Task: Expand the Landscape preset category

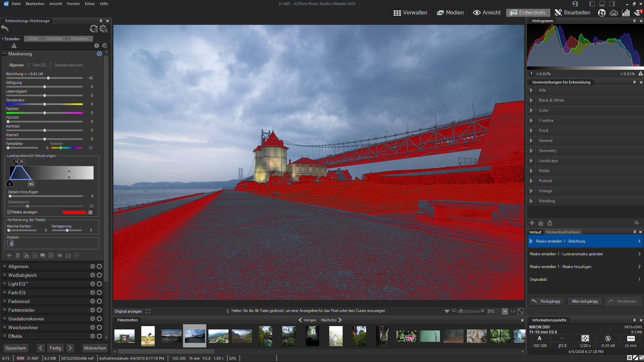Action: pos(531,161)
